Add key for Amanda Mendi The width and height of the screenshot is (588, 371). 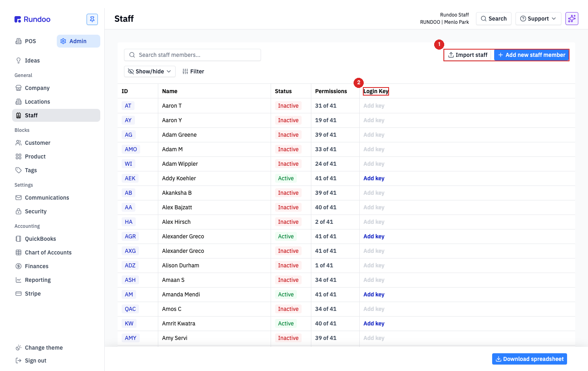coord(374,294)
